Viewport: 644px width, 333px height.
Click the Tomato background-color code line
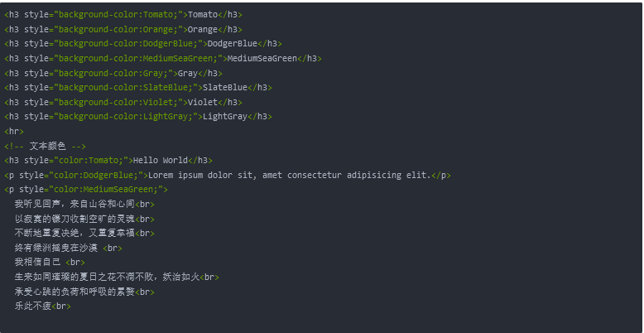click(123, 15)
